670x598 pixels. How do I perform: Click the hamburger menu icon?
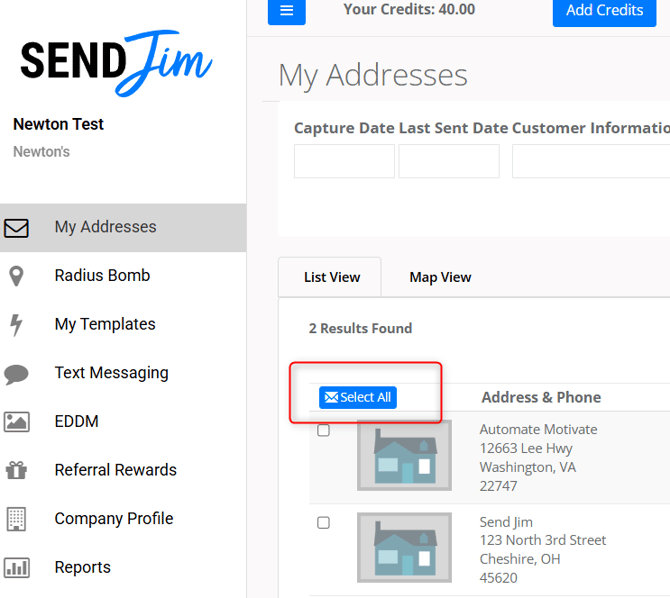coord(286,10)
